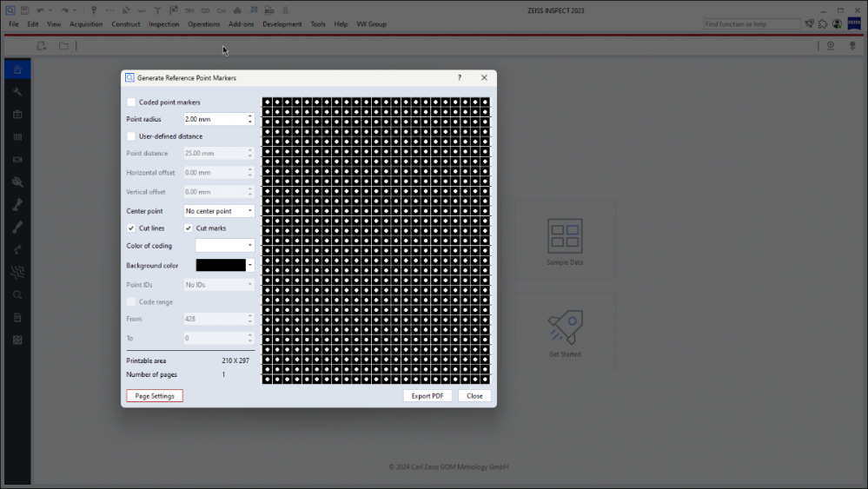Click the white Color of coding swatch

point(221,245)
